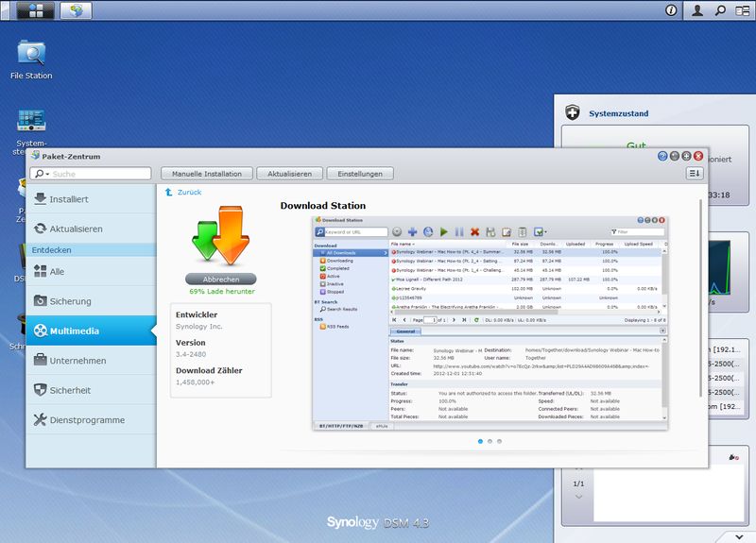Image resolution: width=756 pixels, height=543 pixels.
Task: Click the 69% Lade herunter progress text
Action: (222, 292)
